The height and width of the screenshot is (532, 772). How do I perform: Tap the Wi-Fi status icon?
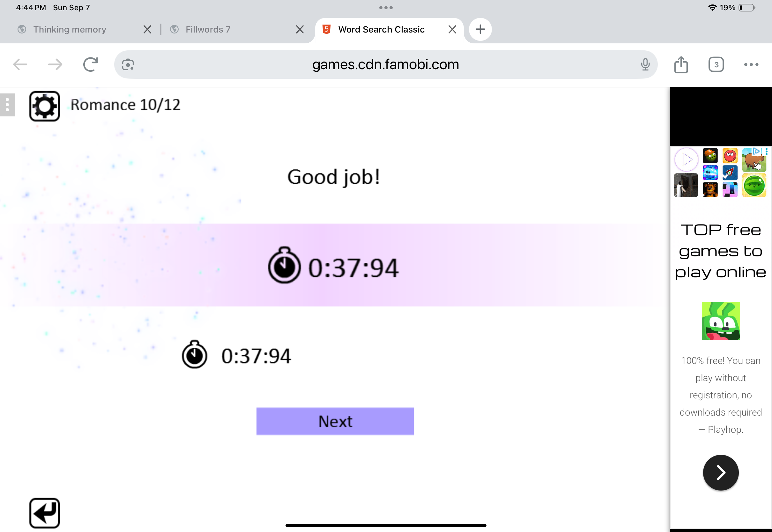coord(712,7)
